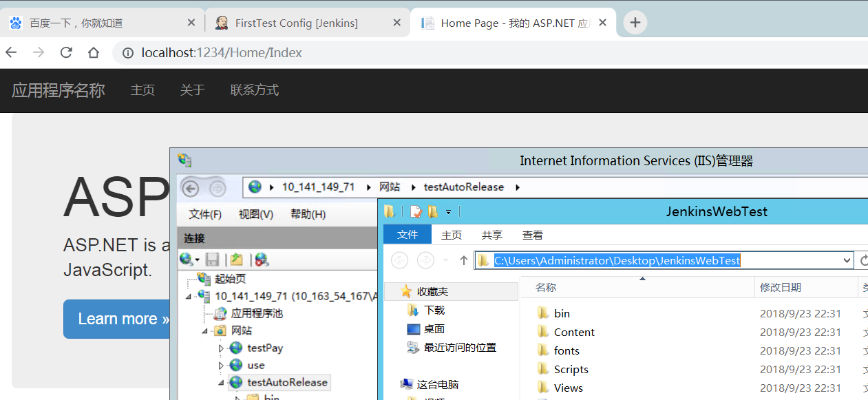
Task: Collapse the testAutoRelease site node
Action: [221, 382]
